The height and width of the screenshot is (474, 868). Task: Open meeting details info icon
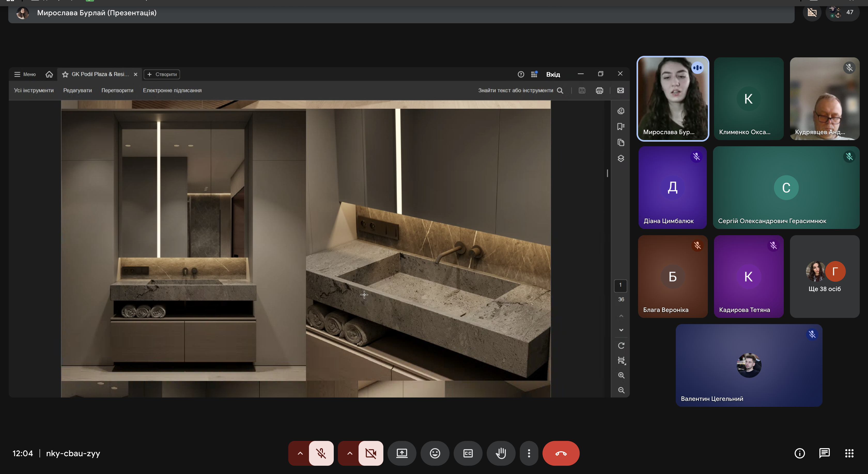coord(800,453)
